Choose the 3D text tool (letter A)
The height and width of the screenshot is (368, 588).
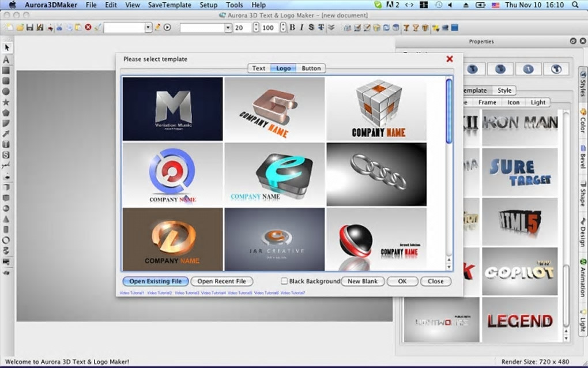pyautogui.click(x=6, y=59)
